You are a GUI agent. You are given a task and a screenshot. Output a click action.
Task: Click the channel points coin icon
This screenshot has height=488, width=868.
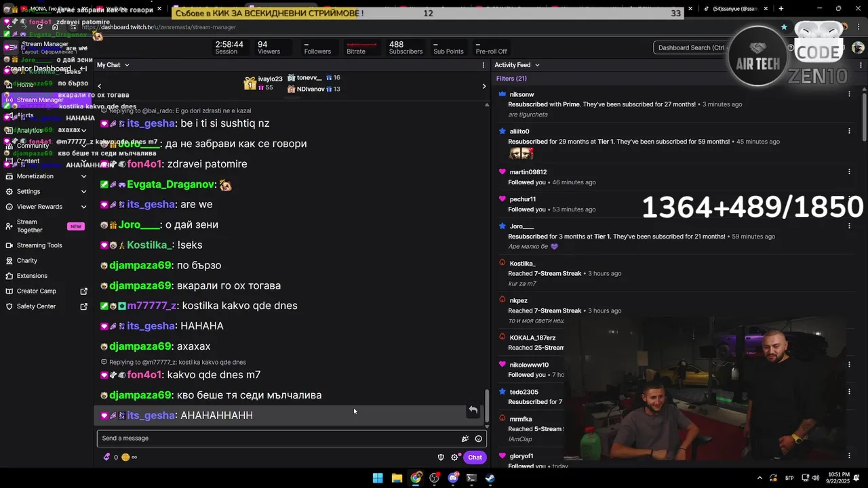click(x=125, y=457)
